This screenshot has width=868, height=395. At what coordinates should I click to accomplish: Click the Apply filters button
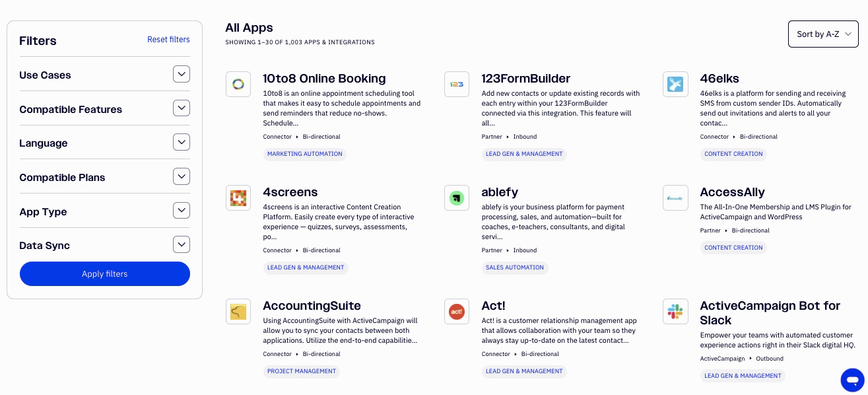point(104,273)
